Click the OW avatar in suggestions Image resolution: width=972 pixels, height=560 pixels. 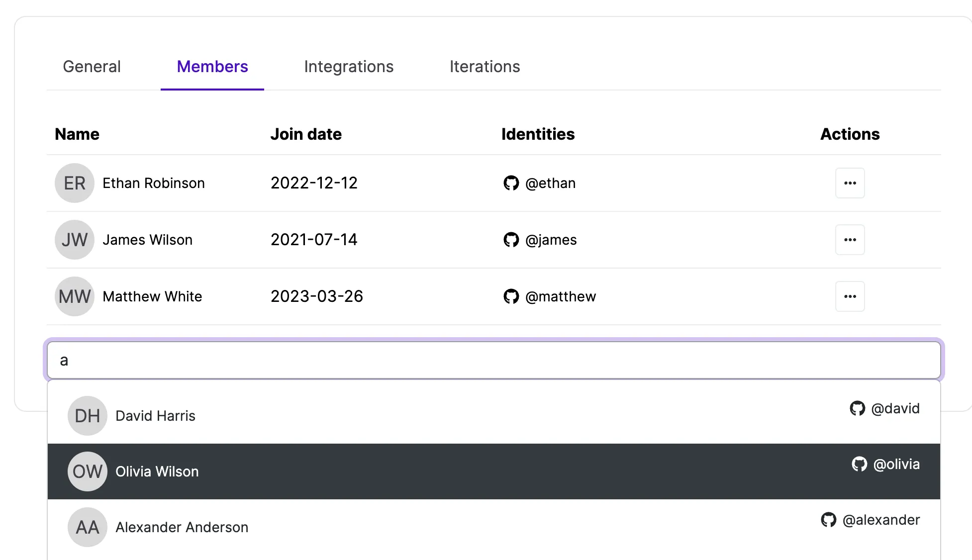pos(88,471)
